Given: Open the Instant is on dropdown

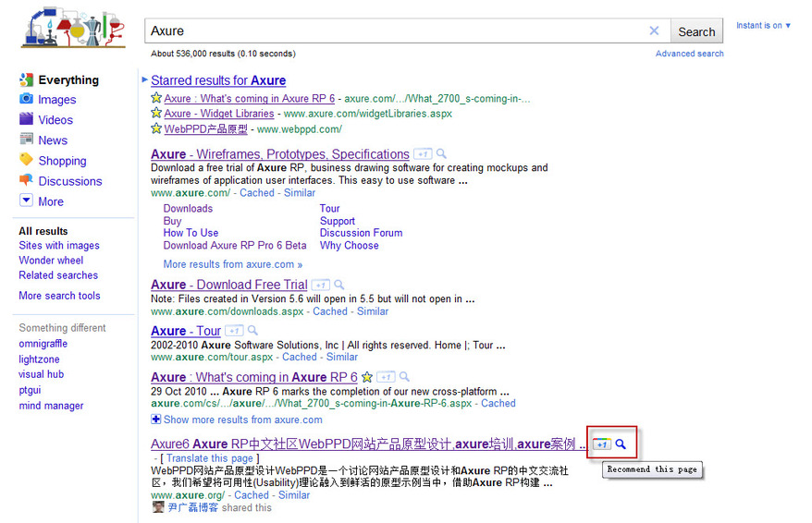Looking at the screenshot, I should tap(763, 25).
